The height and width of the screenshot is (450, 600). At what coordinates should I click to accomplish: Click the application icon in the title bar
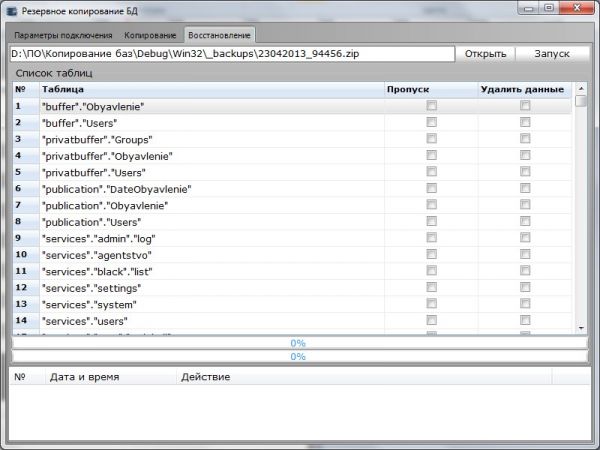[12, 11]
